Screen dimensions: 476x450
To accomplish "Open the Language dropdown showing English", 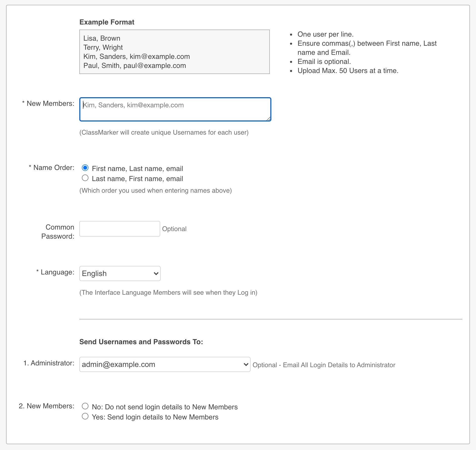I will coord(120,273).
